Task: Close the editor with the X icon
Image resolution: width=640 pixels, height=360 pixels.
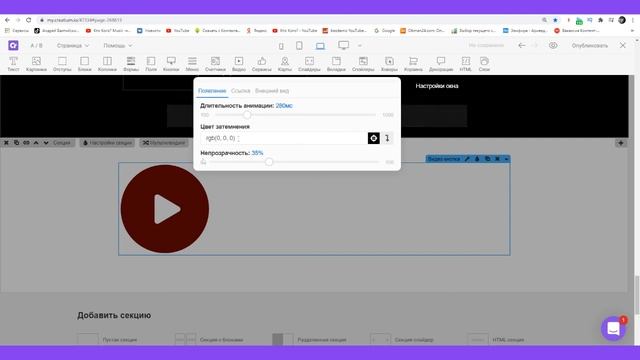Action: (622, 45)
